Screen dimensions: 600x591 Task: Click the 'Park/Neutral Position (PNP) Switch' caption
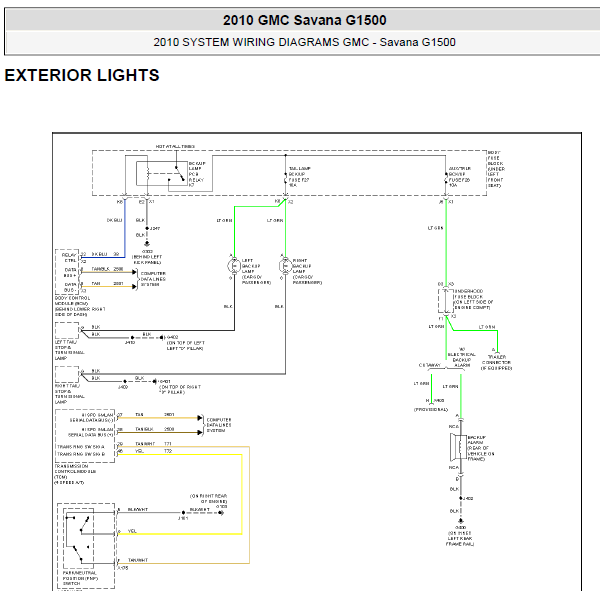pyautogui.click(x=80, y=578)
